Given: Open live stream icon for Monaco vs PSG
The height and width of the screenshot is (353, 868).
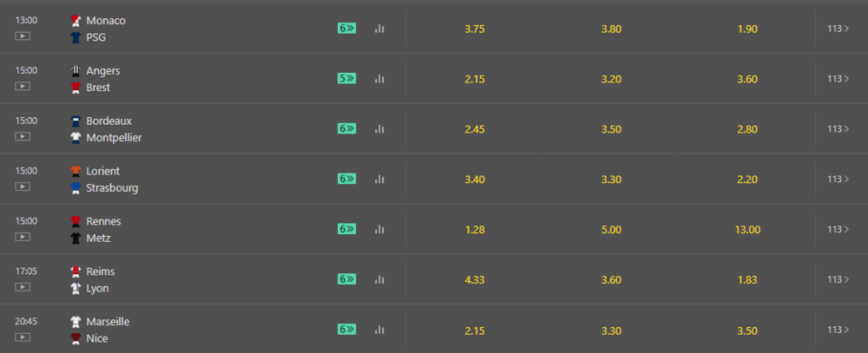Looking at the screenshot, I should 23,36.
